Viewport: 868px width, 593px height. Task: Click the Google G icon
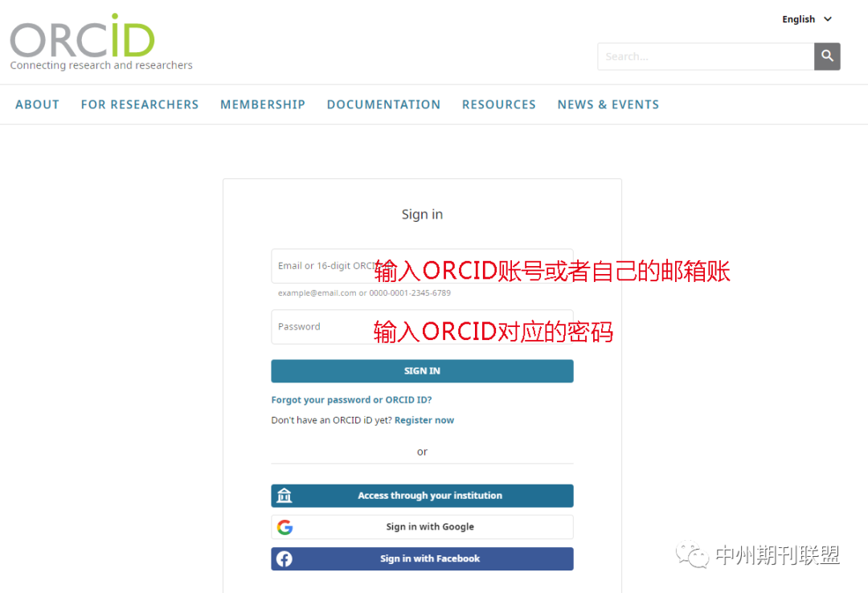(285, 527)
